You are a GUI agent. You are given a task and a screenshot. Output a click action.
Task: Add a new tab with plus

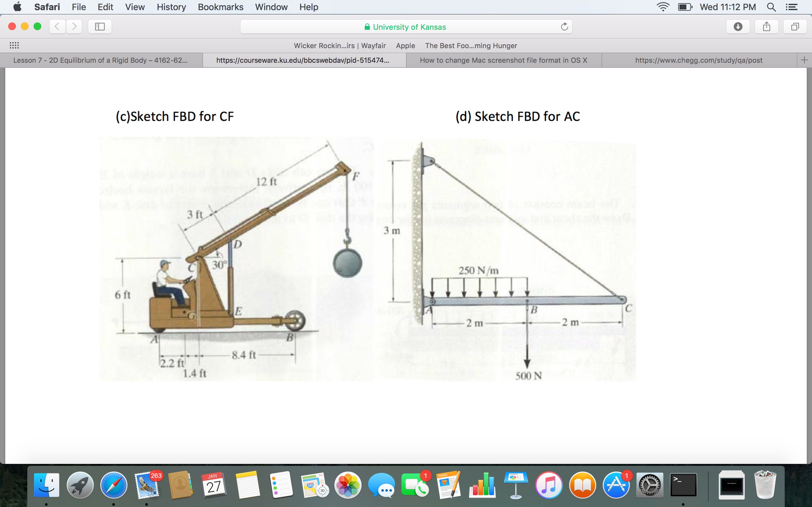[x=804, y=60]
